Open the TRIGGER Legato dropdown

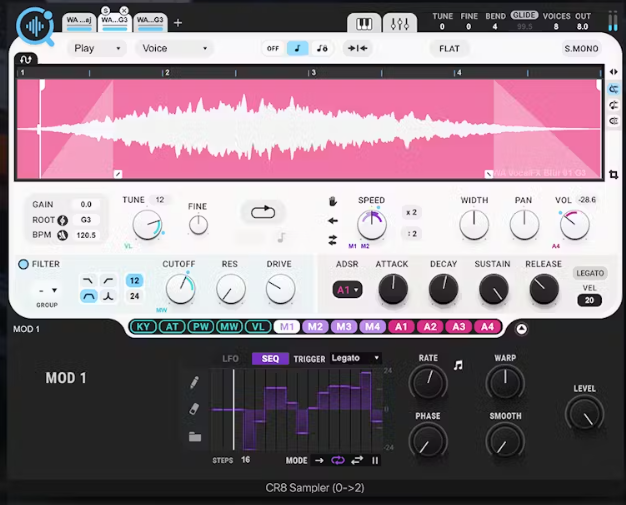[x=355, y=358]
